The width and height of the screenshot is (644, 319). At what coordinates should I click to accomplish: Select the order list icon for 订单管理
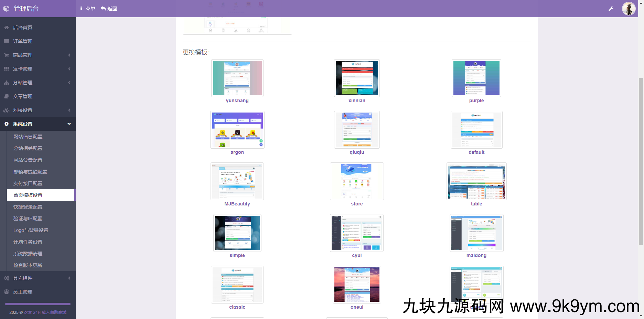point(6,41)
